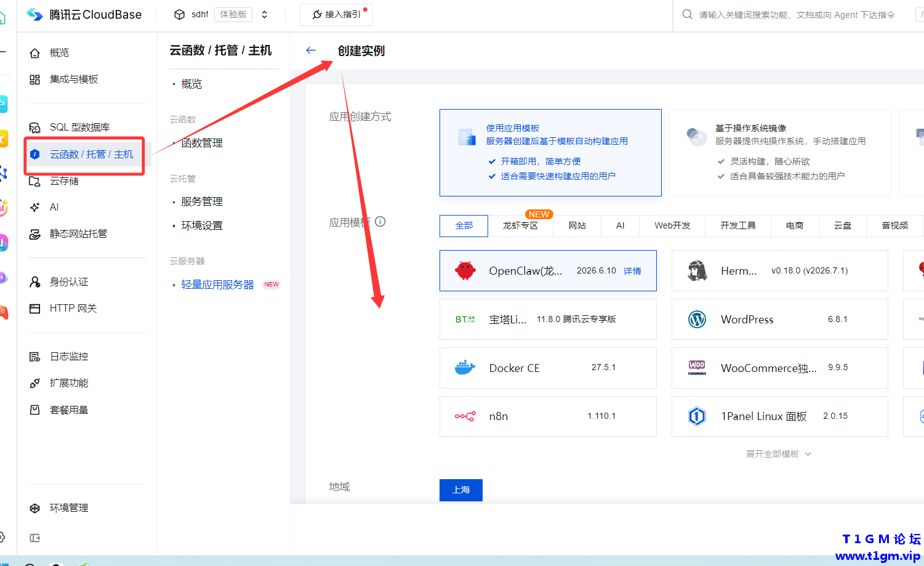Screen dimensions: 924x566
Task: Choose the 1Panel Linux 面板 template card
Action: coord(780,416)
